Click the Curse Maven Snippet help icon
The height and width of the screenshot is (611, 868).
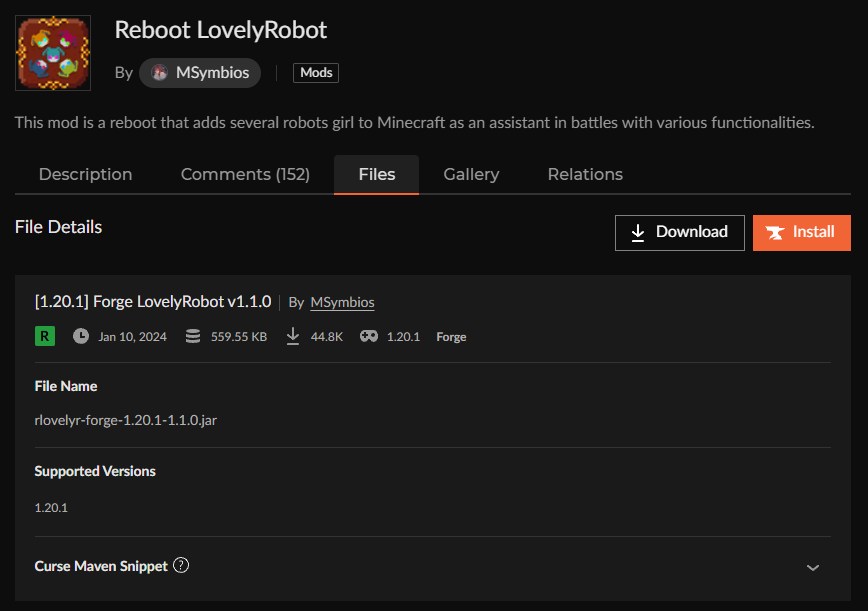coord(181,565)
